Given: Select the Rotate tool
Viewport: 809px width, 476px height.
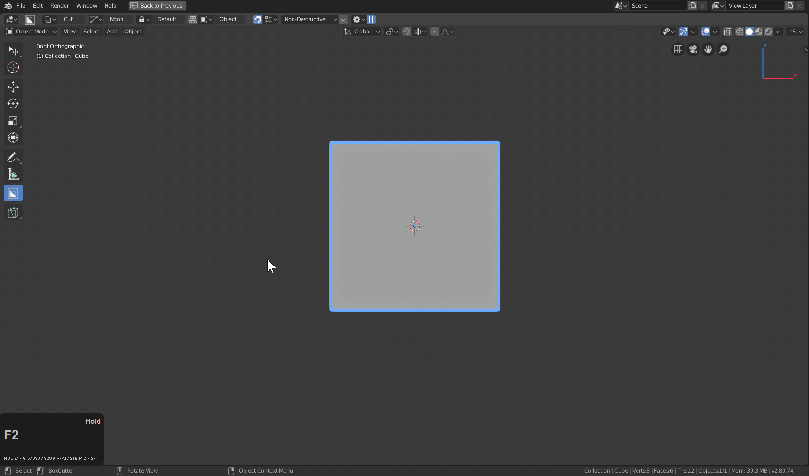Looking at the screenshot, I should 13,103.
